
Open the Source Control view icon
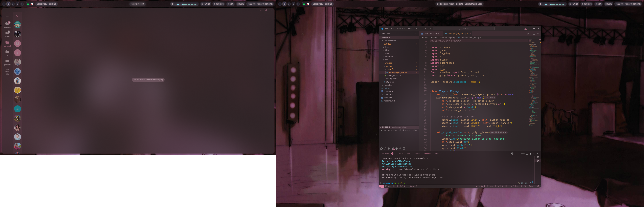pos(389,148)
